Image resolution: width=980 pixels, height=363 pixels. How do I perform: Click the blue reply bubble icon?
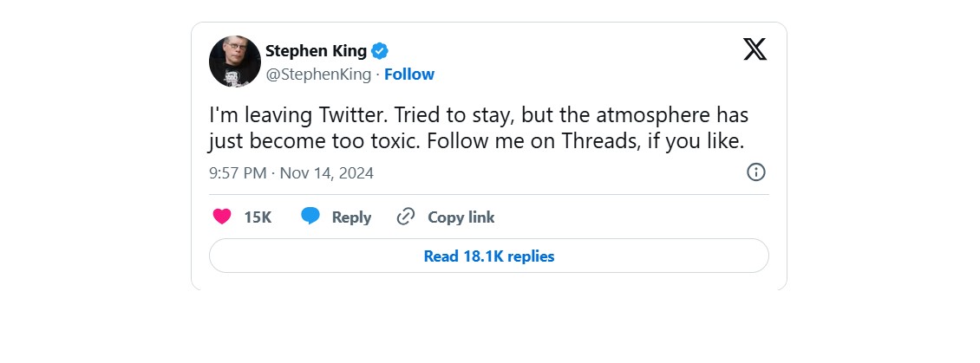pyautogui.click(x=310, y=217)
